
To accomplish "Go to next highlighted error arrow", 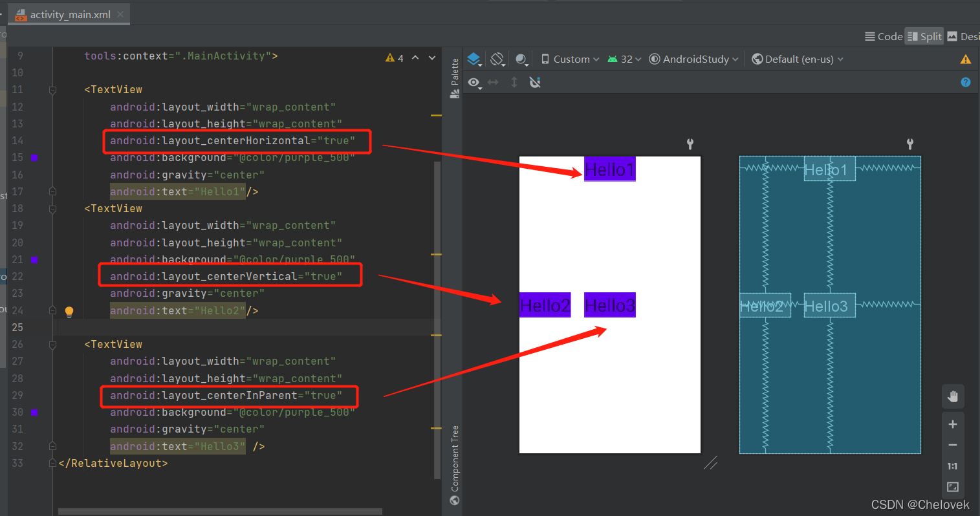I will 432,58.
